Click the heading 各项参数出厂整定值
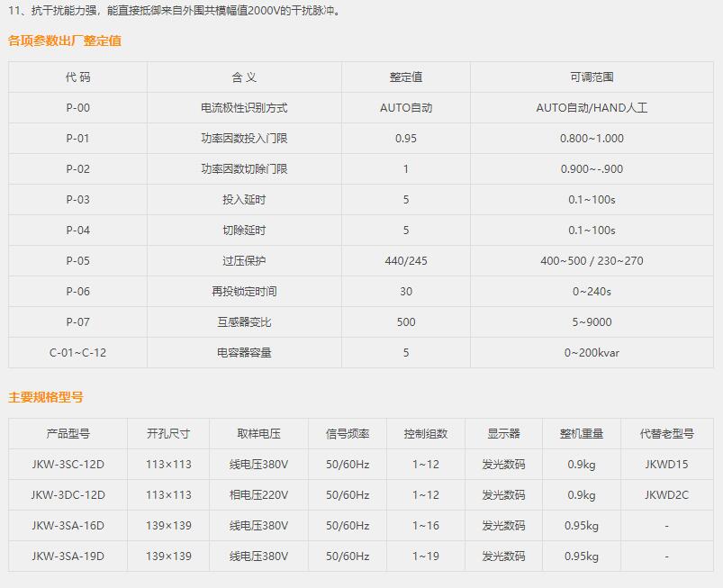 pyautogui.click(x=65, y=41)
